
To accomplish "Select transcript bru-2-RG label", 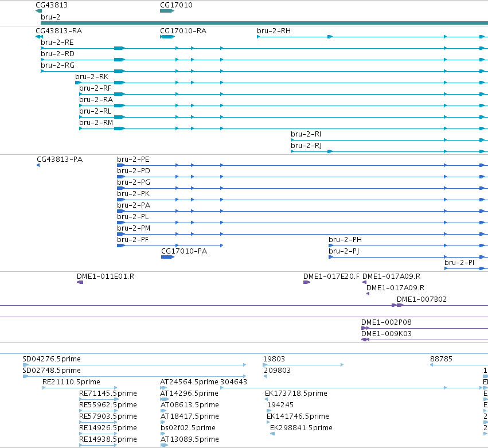I will click(x=57, y=65).
